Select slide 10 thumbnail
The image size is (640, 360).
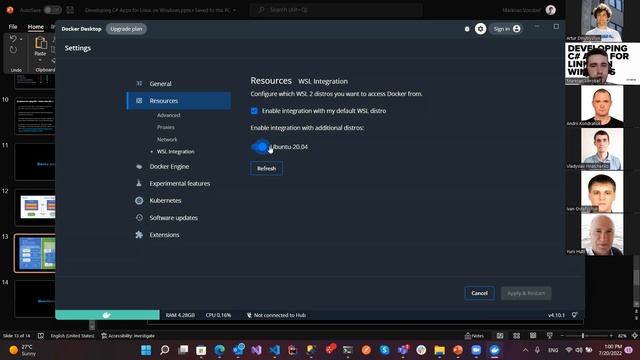coord(35,116)
